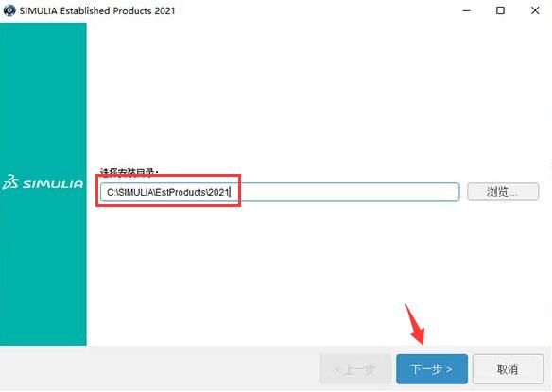Click the 选择安装目录 label text
552x392 pixels.
pyautogui.click(x=129, y=172)
